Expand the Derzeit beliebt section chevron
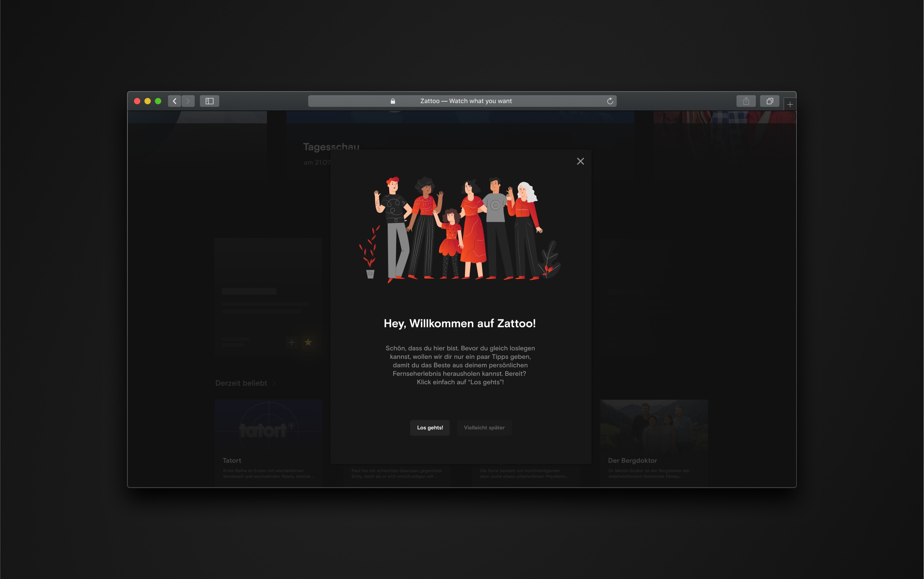Viewport: 924px width, 579px height. tap(274, 383)
